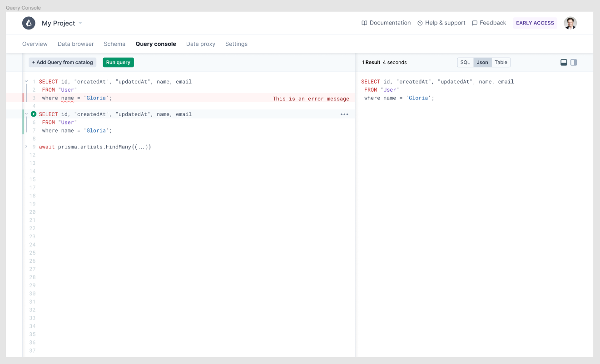The height and width of the screenshot is (364, 600).
Task: Click the Help & support question mark icon
Action: coord(419,23)
